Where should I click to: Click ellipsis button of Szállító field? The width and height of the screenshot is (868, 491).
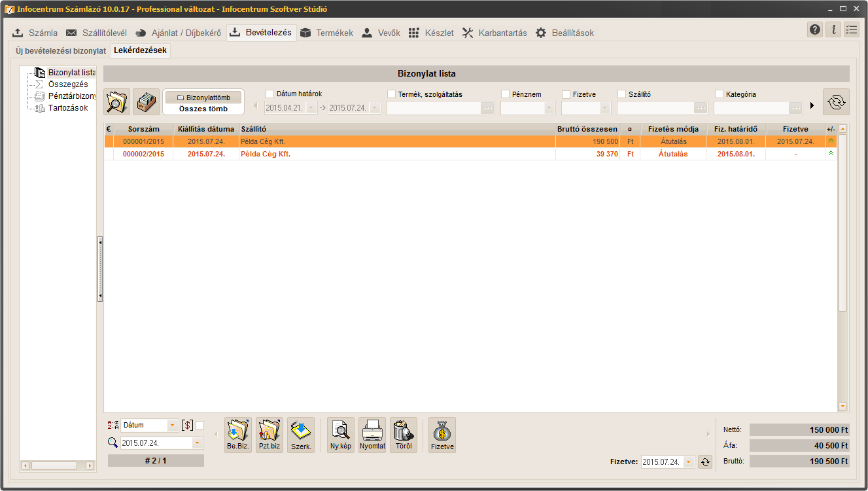point(701,108)
